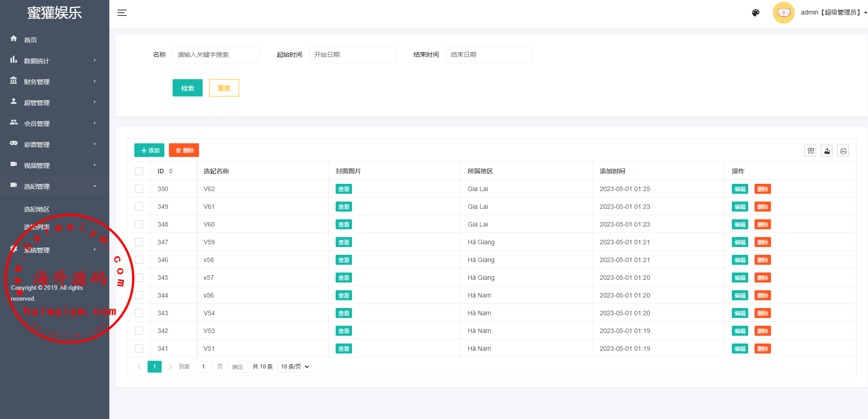
Task: Click the admin avatar image
Action: (783, 13)
